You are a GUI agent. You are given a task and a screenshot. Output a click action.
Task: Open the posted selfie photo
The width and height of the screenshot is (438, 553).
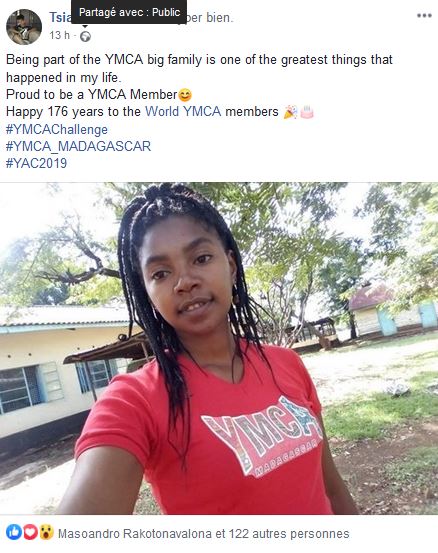pos(219,348)
